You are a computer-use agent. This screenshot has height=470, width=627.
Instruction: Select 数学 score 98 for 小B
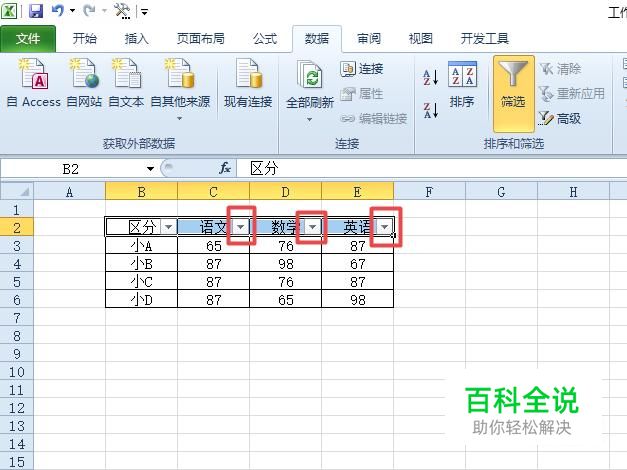[285, 264]
